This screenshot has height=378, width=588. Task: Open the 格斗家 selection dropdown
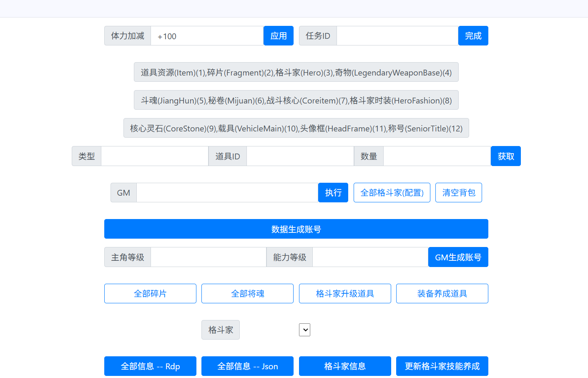pos(304,330)
